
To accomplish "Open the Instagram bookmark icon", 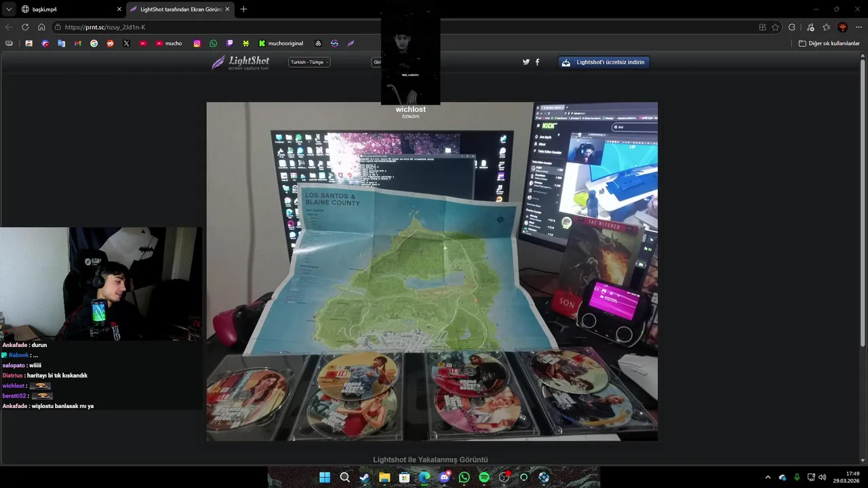I will click(x=197, y=43).
